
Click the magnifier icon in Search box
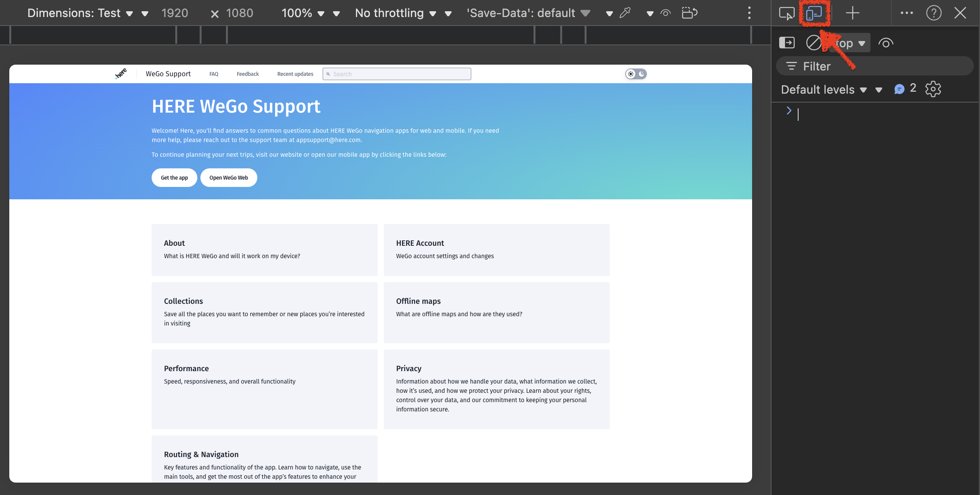[x=328, y=74]
